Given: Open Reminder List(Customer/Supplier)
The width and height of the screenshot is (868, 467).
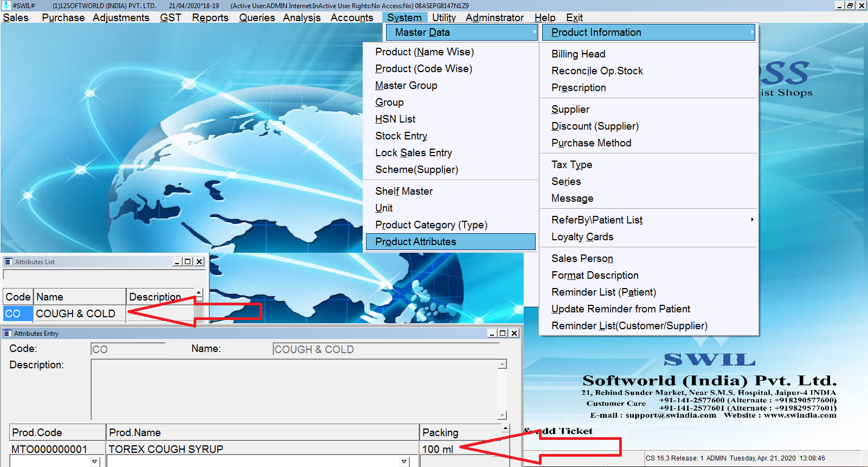Looking at the screenshot, I should [x=629, y=326].
